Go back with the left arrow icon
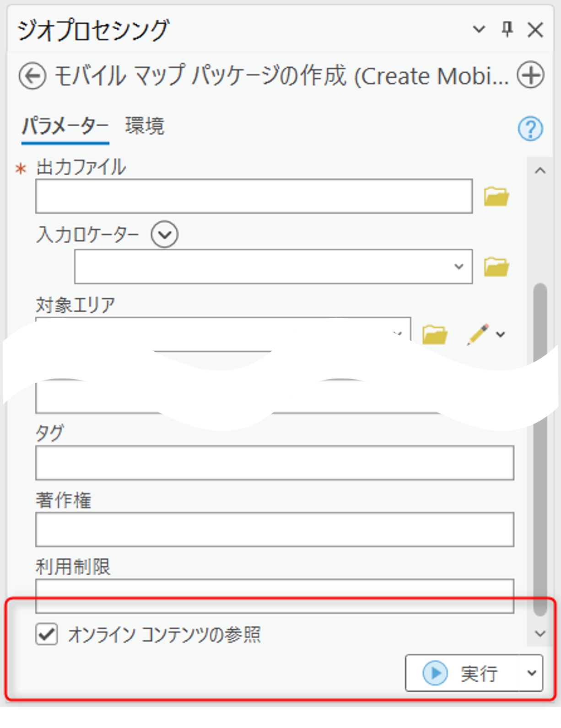This screenshot has height=728, width=561. click(32, 75)
